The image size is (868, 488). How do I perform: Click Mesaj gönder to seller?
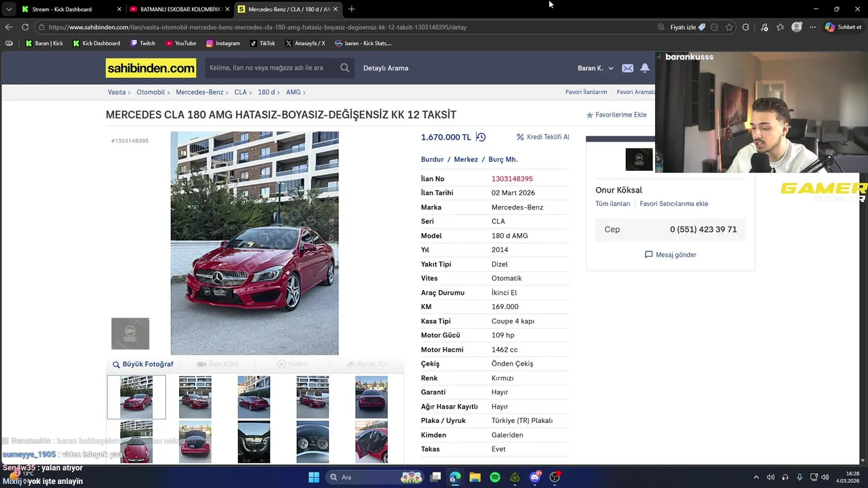(671, 255)
